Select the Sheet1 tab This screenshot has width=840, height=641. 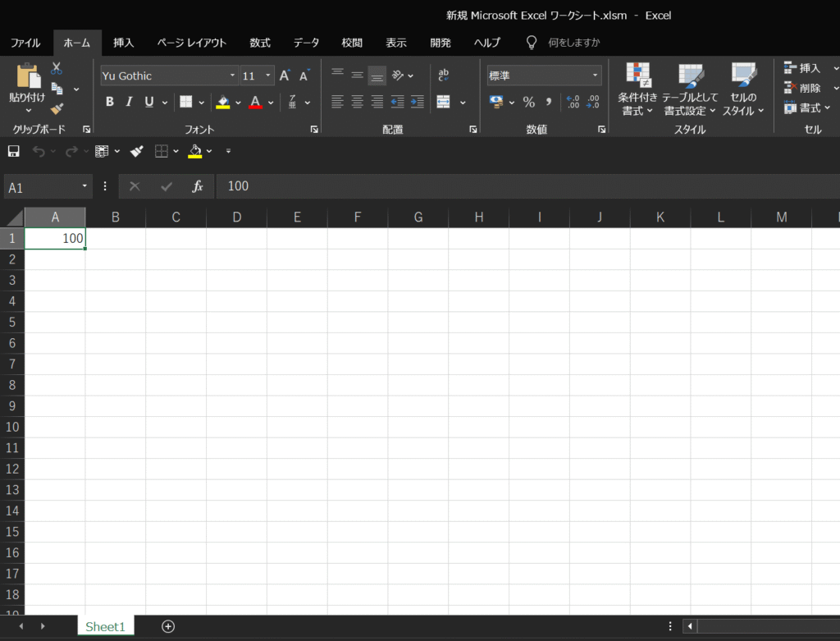click(x=106, y=626)
